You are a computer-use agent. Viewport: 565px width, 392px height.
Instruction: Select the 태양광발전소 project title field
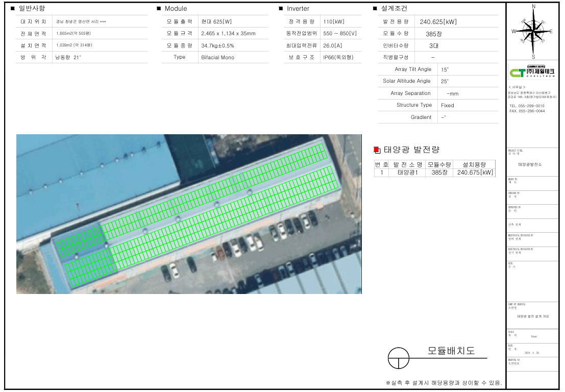point(530,165)
